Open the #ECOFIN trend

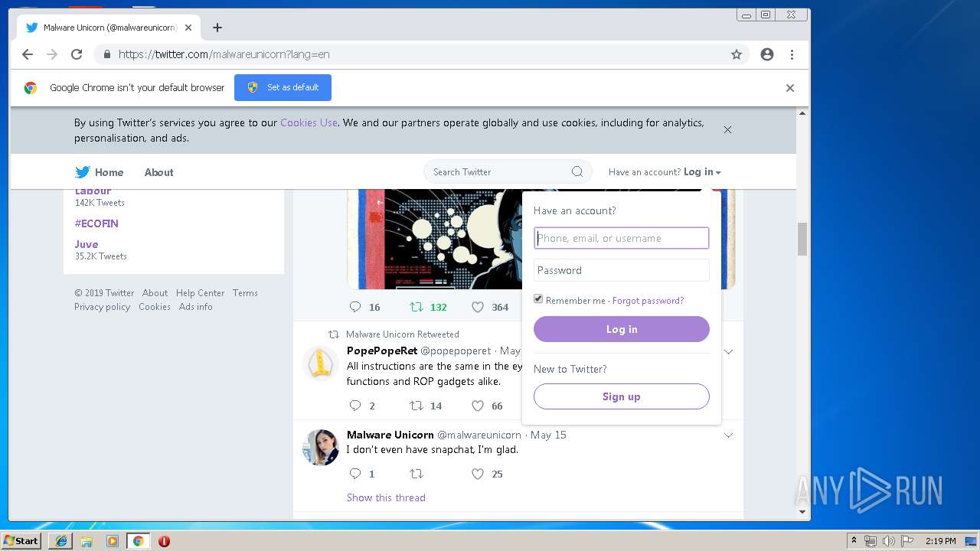point(96,223)
